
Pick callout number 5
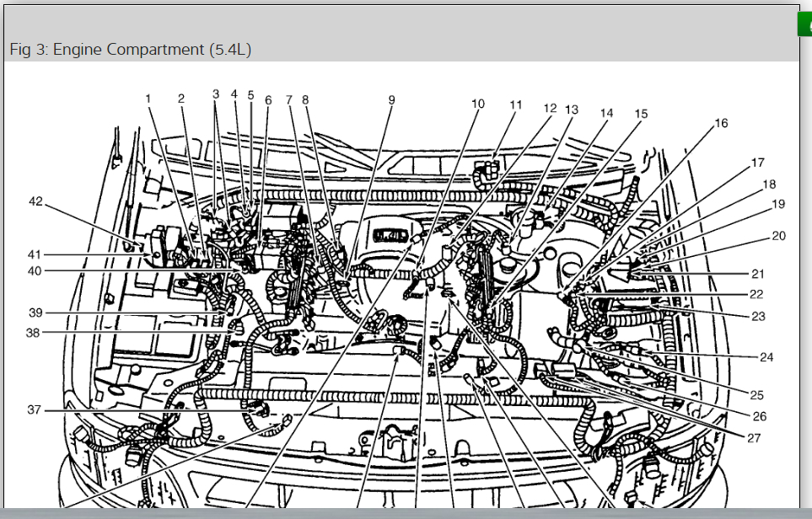[250, 95]
